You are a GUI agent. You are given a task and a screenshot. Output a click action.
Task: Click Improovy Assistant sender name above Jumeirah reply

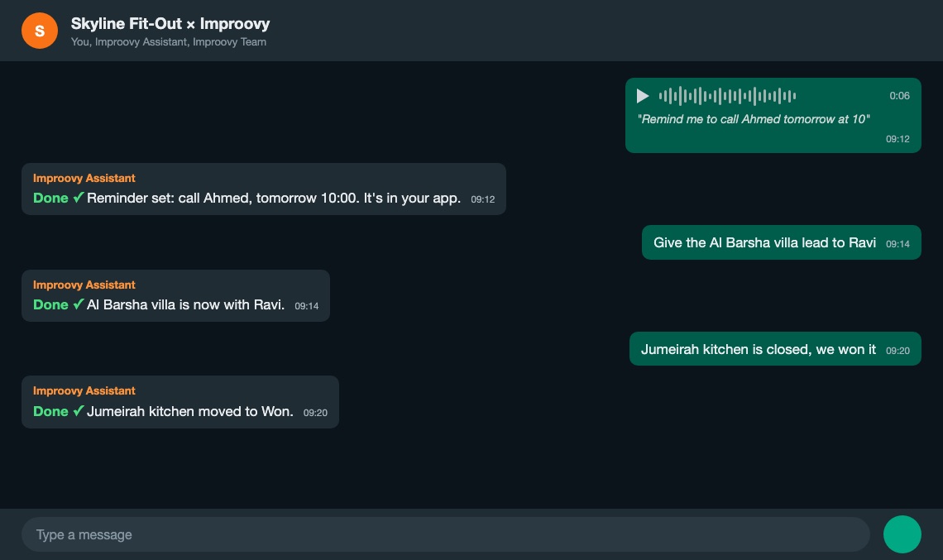point(84,391)
